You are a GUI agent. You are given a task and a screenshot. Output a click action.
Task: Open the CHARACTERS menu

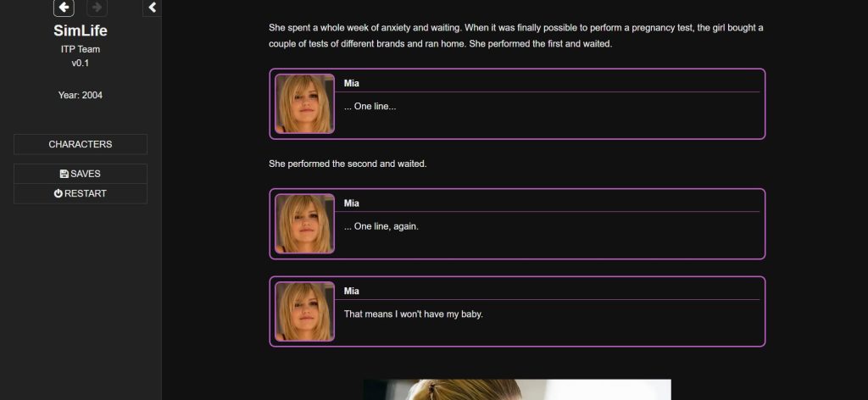tap(81, 144)
